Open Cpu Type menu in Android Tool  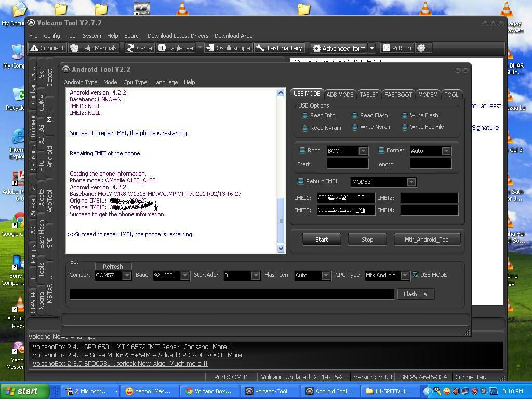coord(135,82)
